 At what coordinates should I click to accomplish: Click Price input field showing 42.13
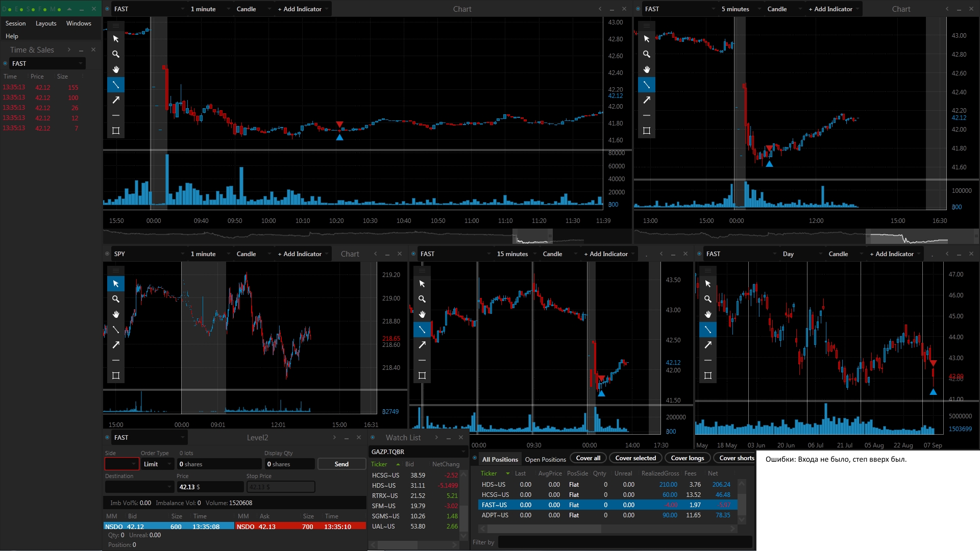(x=210, y=487)
